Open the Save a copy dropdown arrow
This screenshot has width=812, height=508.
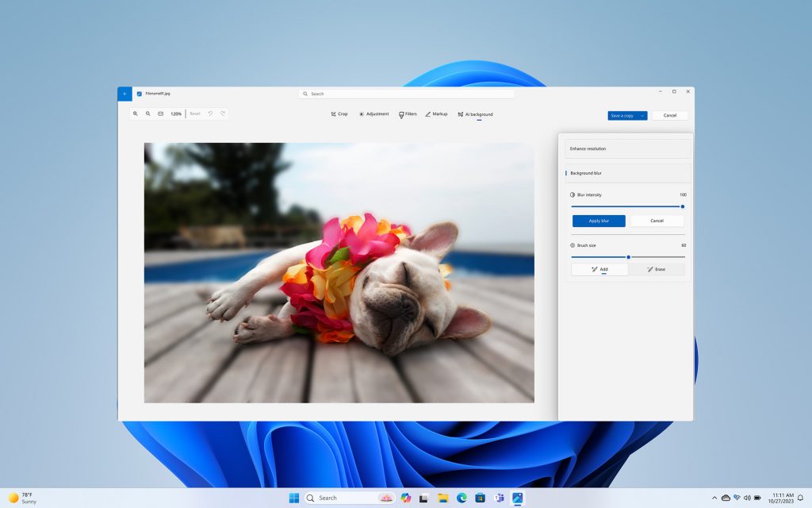643,115
